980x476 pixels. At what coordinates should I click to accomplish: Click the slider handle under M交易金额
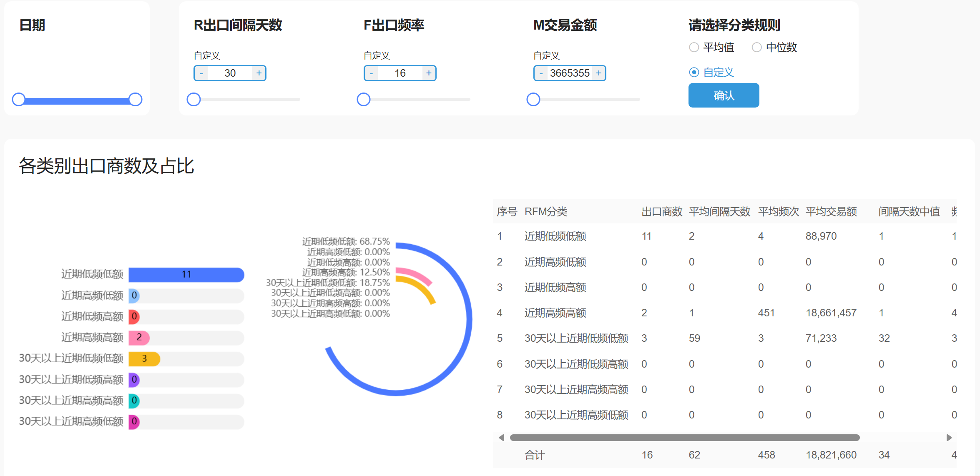click(533, 99)
